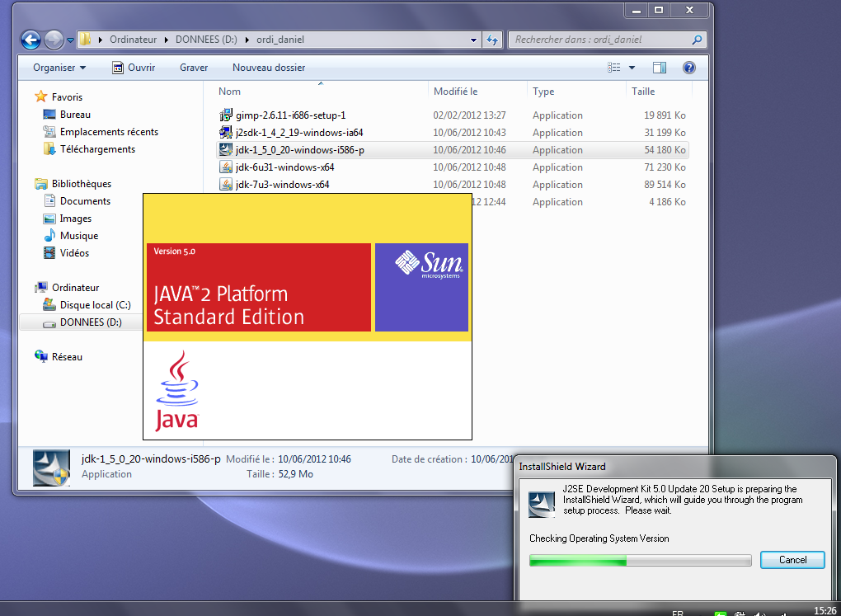Open the view options dropdown arrow
Viewport: 841px width, 616px height.
click(632, 68)
